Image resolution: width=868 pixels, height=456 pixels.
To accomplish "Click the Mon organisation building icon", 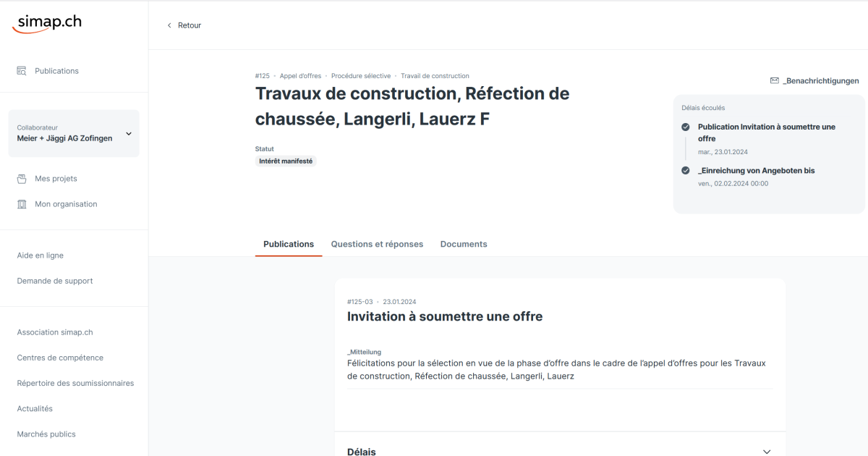I will click(x=22, y=203).
